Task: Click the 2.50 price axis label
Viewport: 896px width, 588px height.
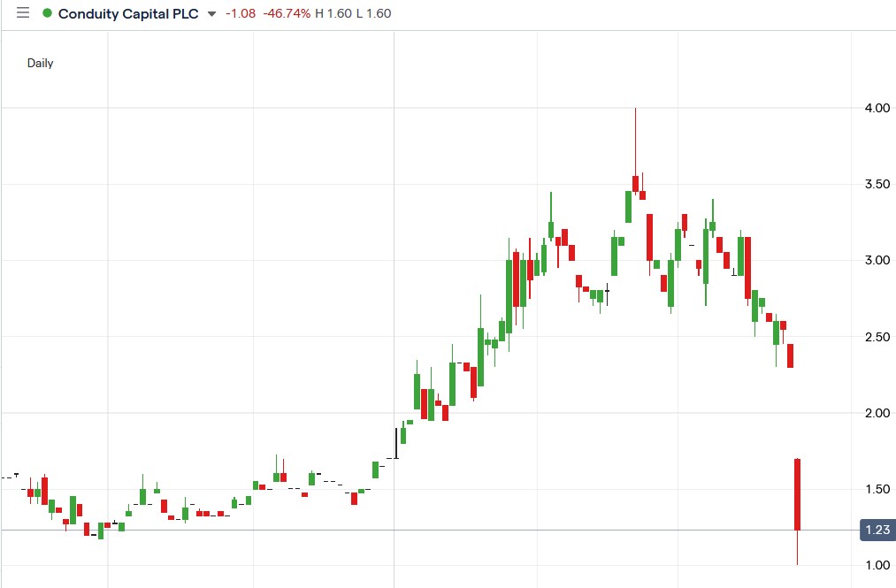Action: [877, 337]
